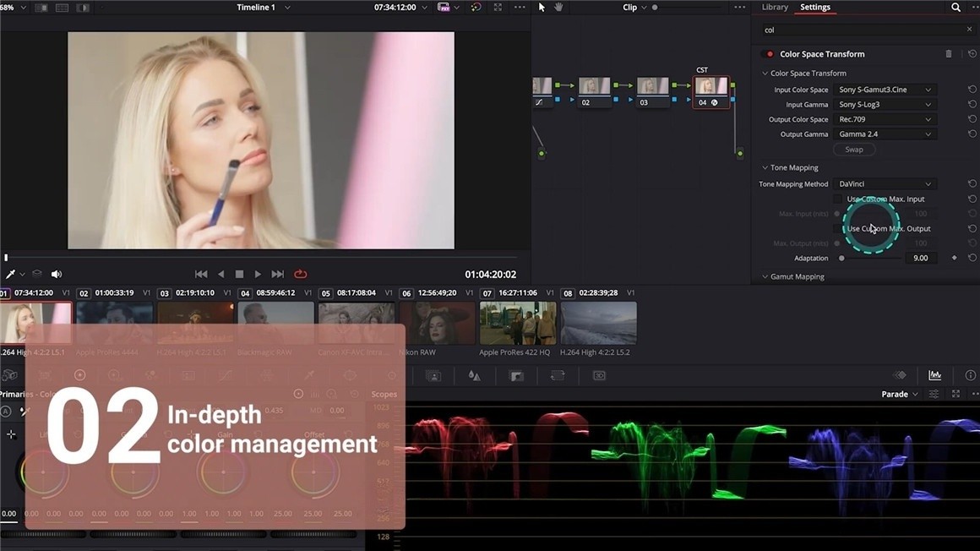
Task: Select the Apple ProRes 422 HQ clip thumbnail
Action: (518, 324)
